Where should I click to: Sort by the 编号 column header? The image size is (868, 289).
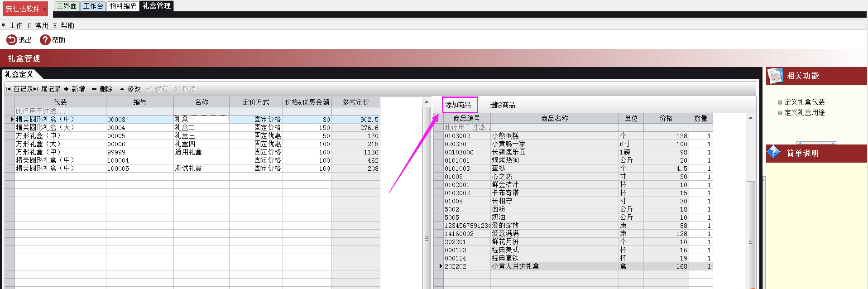[140, 102]
